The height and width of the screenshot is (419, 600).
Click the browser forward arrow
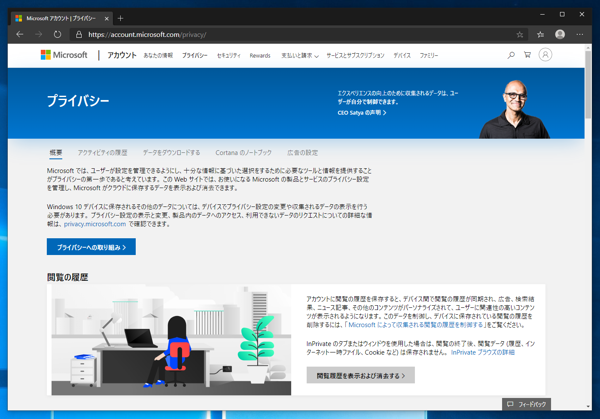39,34
